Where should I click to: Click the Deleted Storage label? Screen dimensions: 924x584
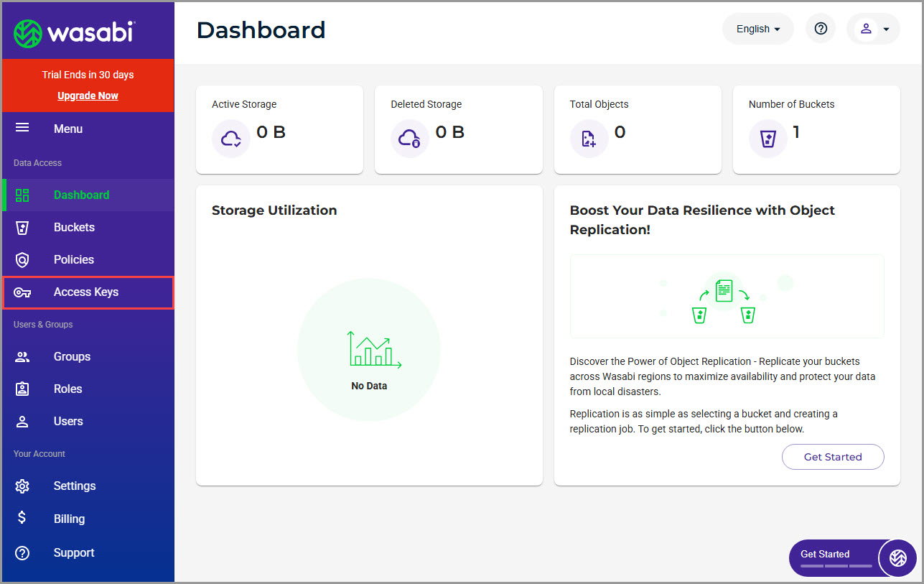pyautogui.click(x=426, y=104)
